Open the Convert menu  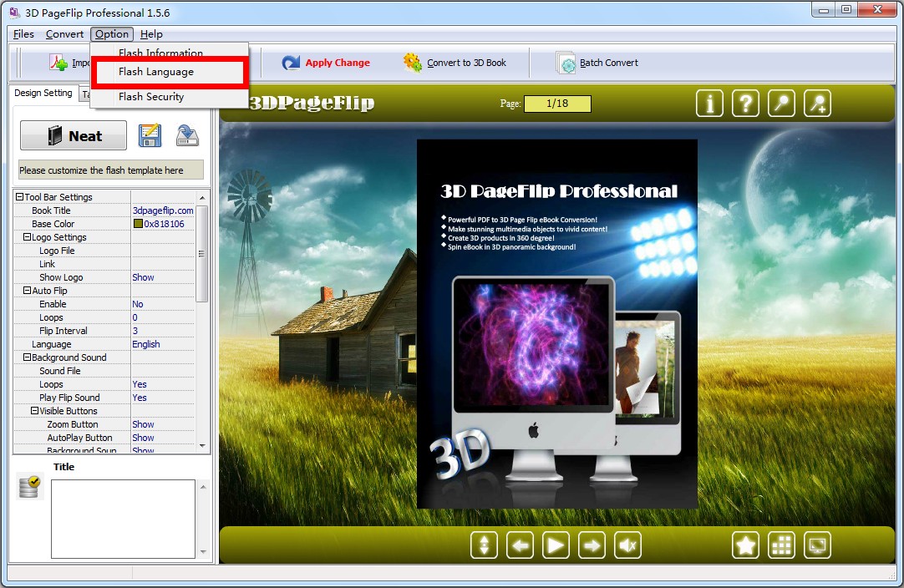point(64,34)
